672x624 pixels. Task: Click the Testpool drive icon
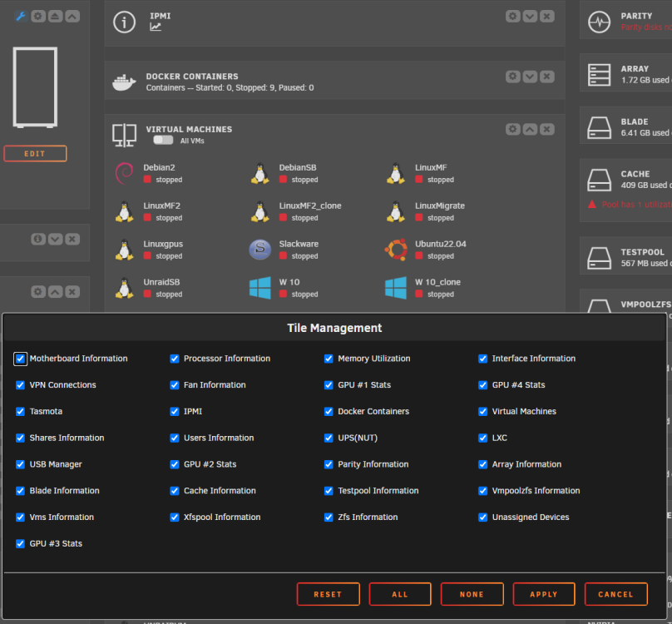(x=599, y=258)
